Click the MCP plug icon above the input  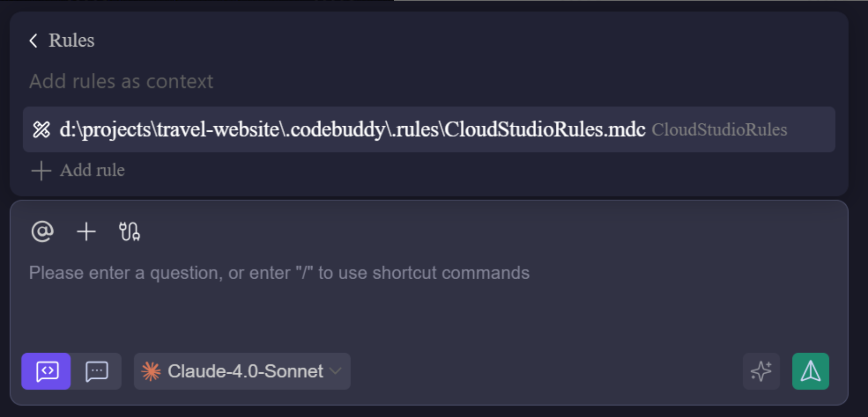[x=129, y=231]
